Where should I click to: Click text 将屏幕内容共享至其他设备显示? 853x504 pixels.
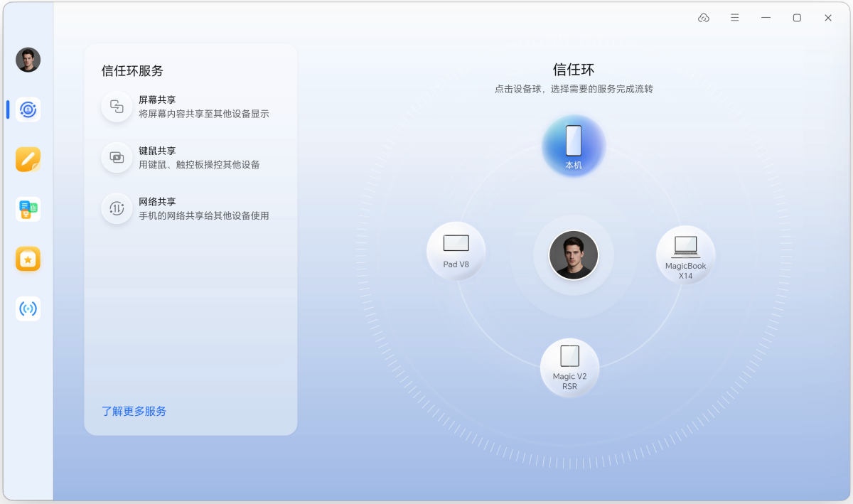click(204, 114)
